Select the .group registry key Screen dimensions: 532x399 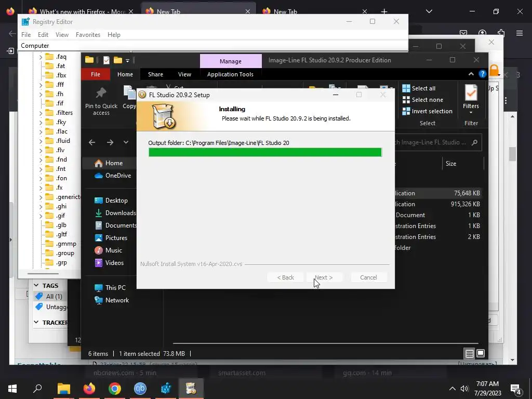60,253
